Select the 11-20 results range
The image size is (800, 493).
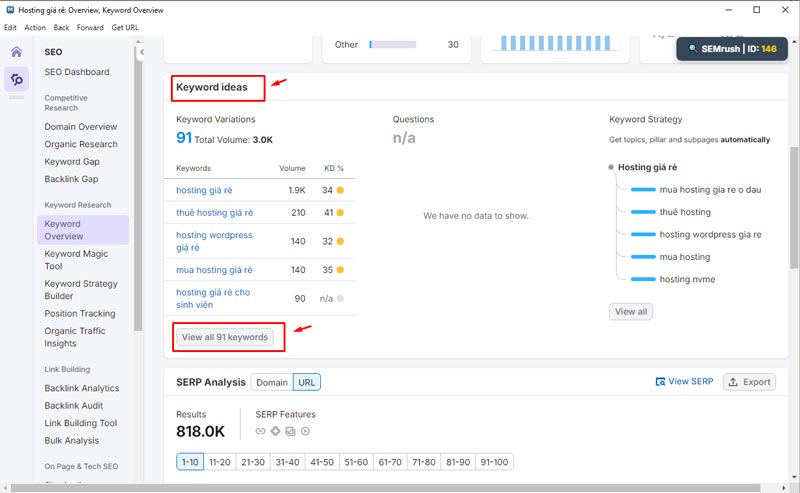pos(219,462)
